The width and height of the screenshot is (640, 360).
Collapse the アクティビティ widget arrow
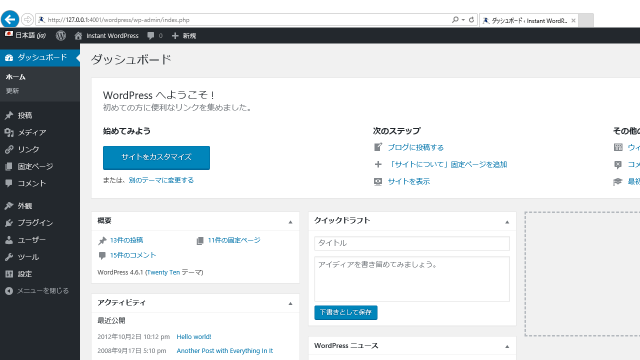pos(290,303)
